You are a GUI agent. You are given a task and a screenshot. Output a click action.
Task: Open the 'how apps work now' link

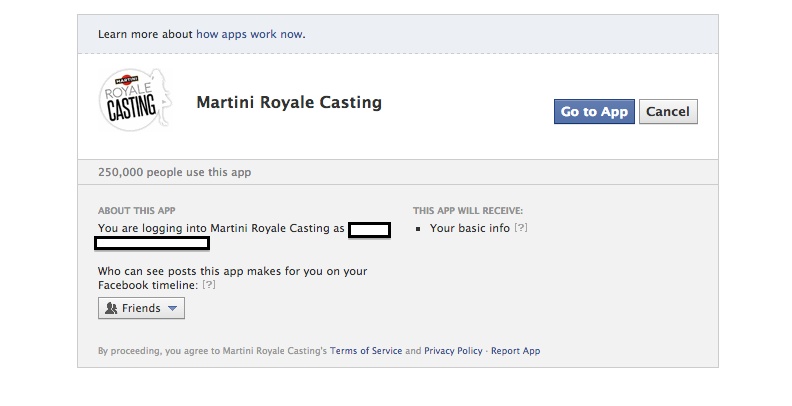point(250,34)
